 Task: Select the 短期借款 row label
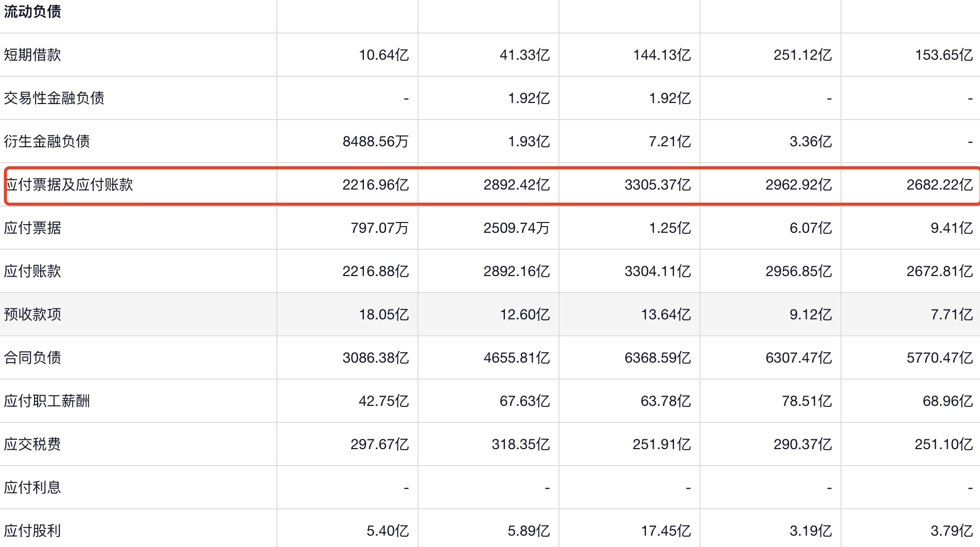pos(32,55)
